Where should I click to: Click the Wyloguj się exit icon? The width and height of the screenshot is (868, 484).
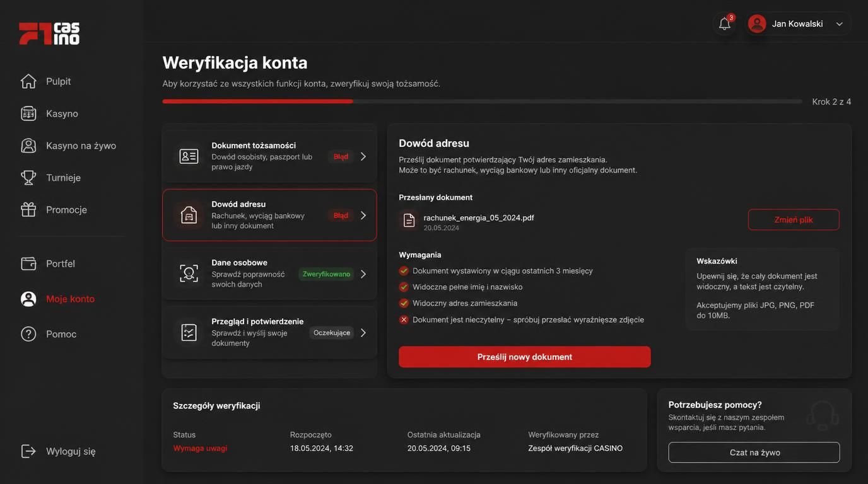click(28, 451)
